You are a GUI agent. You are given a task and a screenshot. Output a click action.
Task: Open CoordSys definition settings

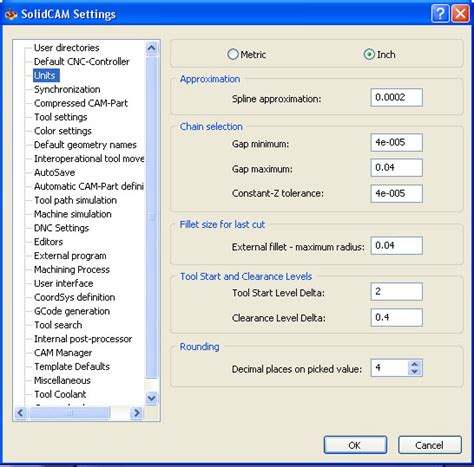(x=74, y=297)
